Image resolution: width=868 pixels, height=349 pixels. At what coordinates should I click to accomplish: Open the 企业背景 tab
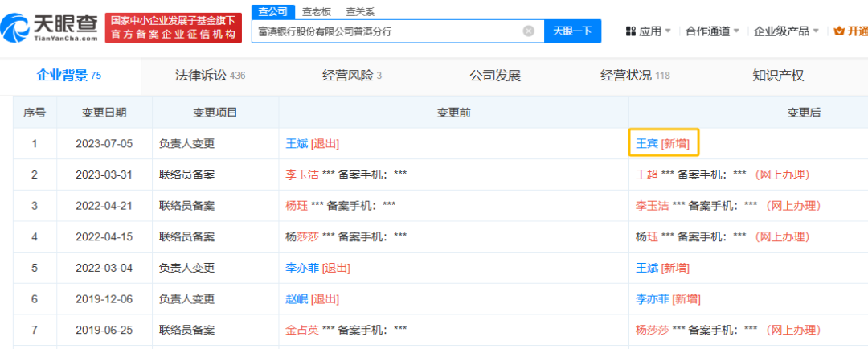68,76
